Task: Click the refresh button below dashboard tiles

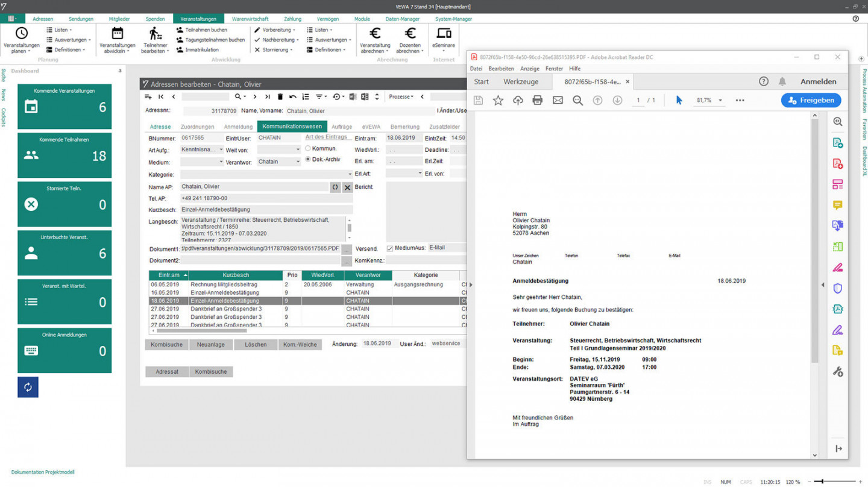Action: click(28, 387)
